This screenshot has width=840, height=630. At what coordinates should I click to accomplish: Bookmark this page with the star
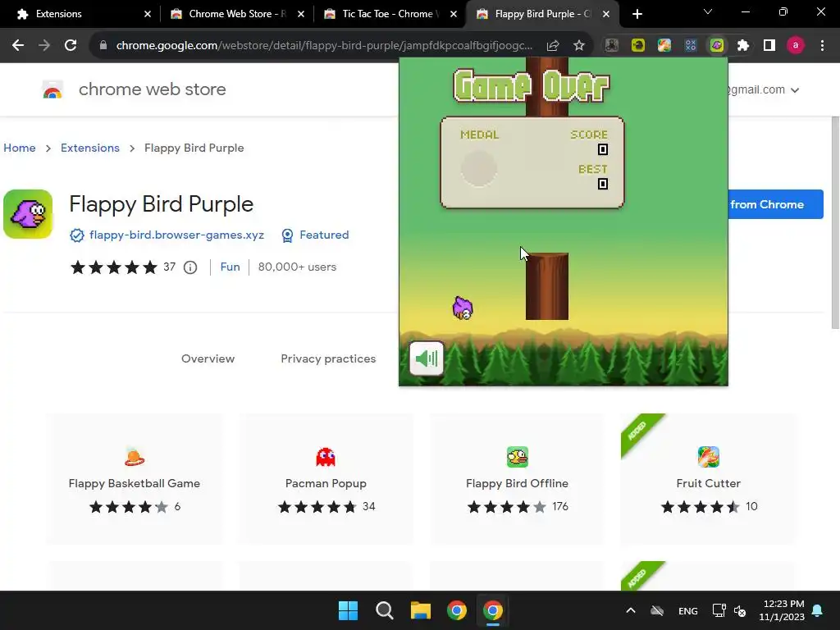tap(579, 46)
